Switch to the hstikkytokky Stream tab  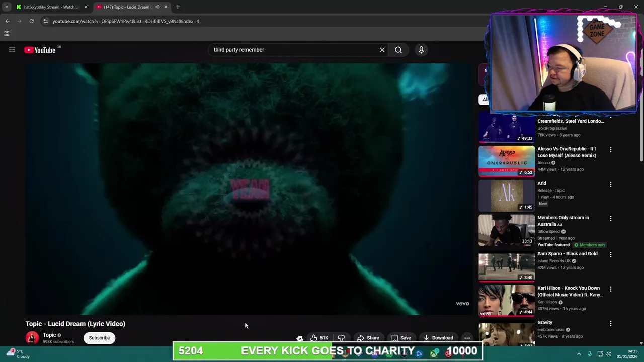click(x=51, y=7)
